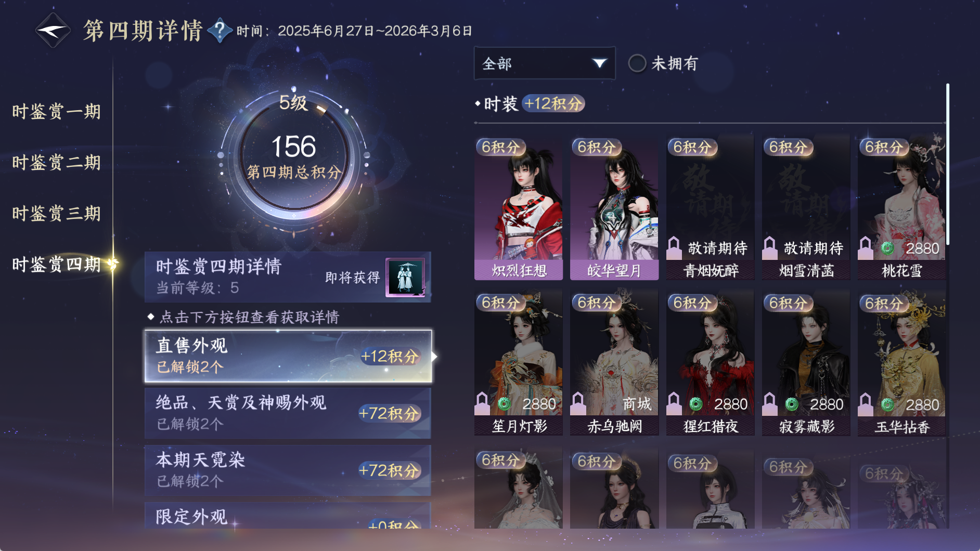This screenshot has width=980, height=551.
Task: Click the jade currency icon on 玉华拈香
Action: [x=887, y=404]
